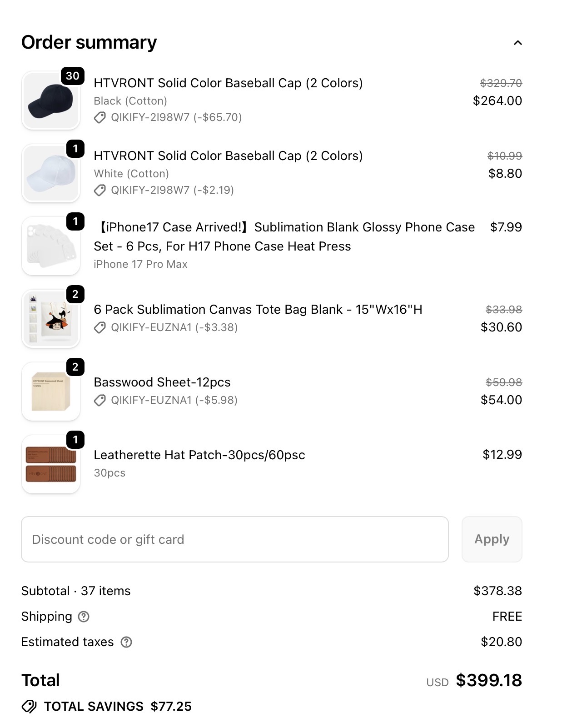Screen dimensions: 567x728
Task: Focus the Discount code or gift card field
Action: pos(234,539)
